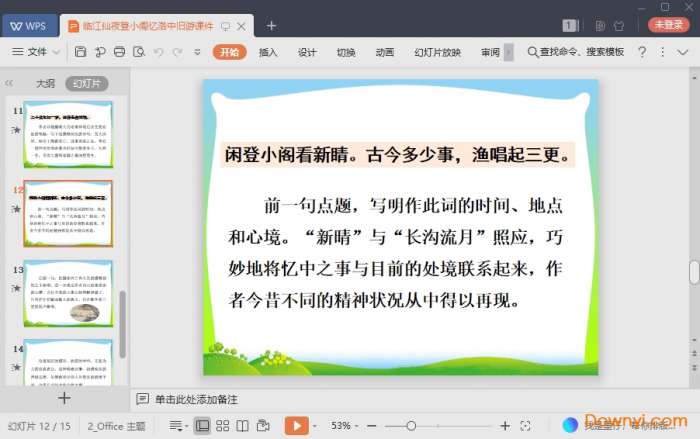
Task: Click the animation star under slide 11
Action: (x=17, y=130)
